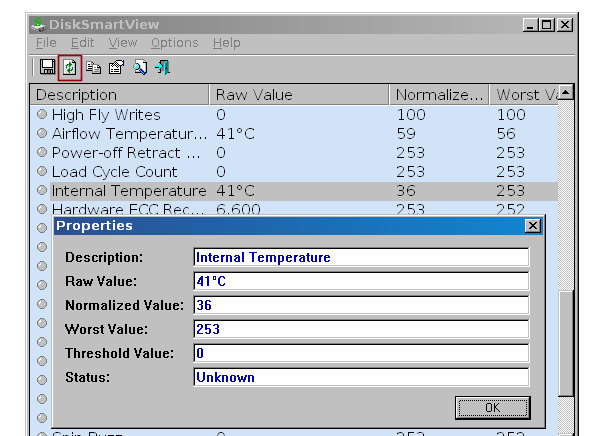Click the normalized value 59
Viewport: 600px width, 436px height.
coord(406,134)
